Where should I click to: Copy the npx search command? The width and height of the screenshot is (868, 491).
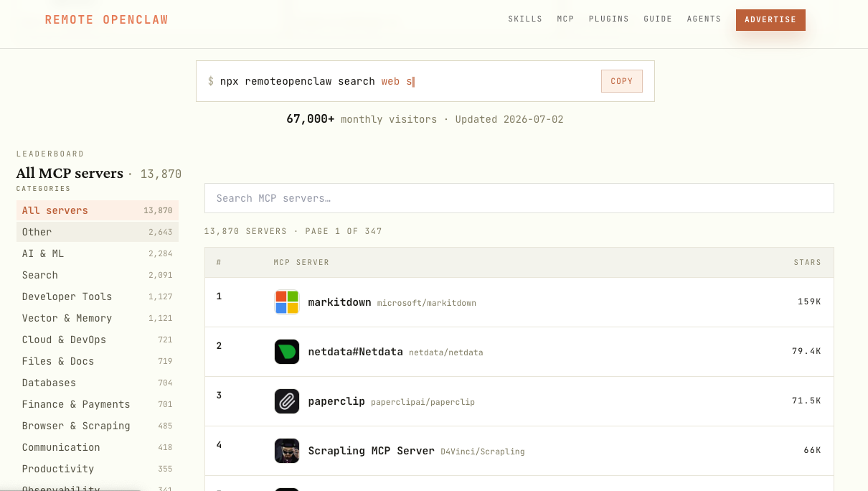622,81
